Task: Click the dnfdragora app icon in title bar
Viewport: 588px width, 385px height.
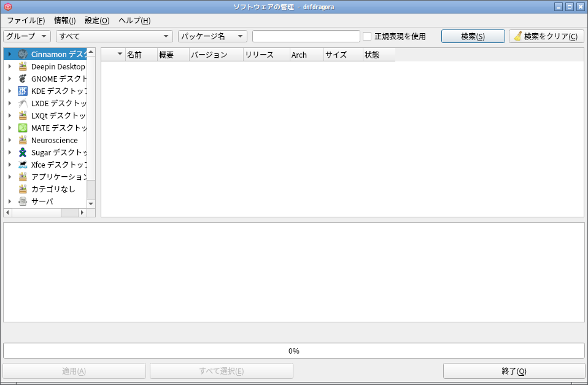Action: tap(8, 7)
